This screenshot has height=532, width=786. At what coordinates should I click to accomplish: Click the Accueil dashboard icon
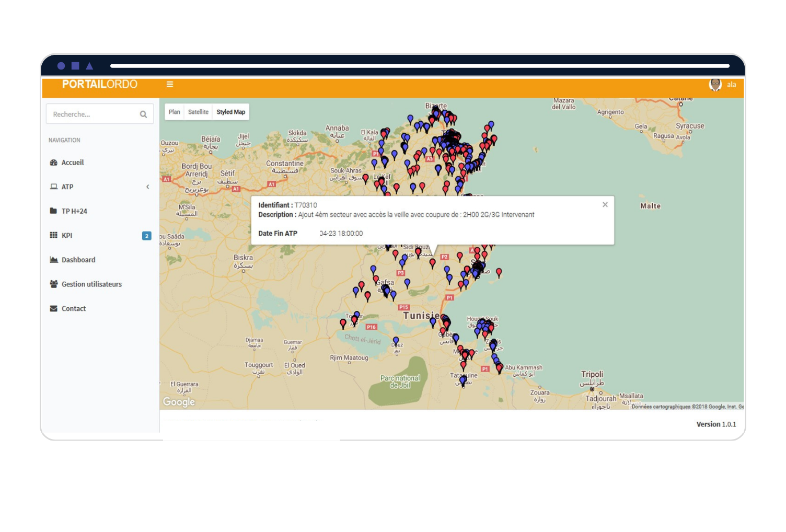pyautogui.click(x=53, y=163)
